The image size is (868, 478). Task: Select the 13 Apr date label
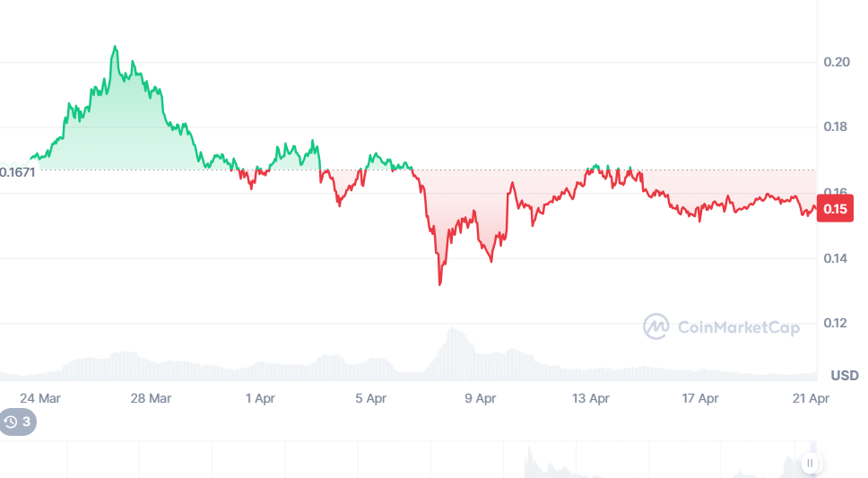[x=591, y=398]
